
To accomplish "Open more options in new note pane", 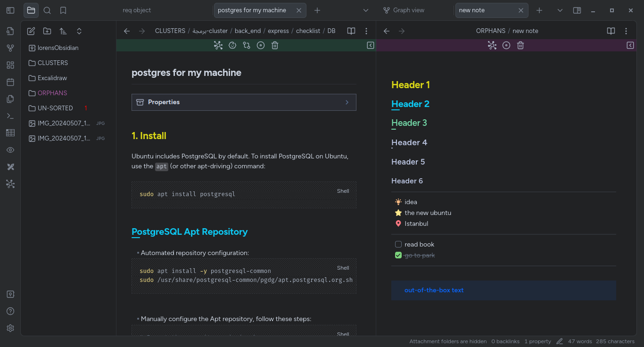I will (x=626, y=31).
